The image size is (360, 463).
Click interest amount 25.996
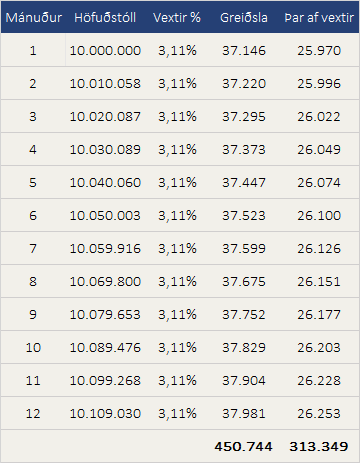319,84
